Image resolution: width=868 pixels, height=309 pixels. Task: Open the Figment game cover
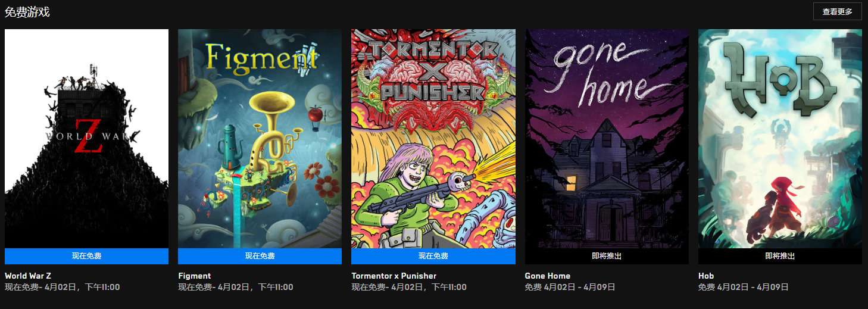260,139
